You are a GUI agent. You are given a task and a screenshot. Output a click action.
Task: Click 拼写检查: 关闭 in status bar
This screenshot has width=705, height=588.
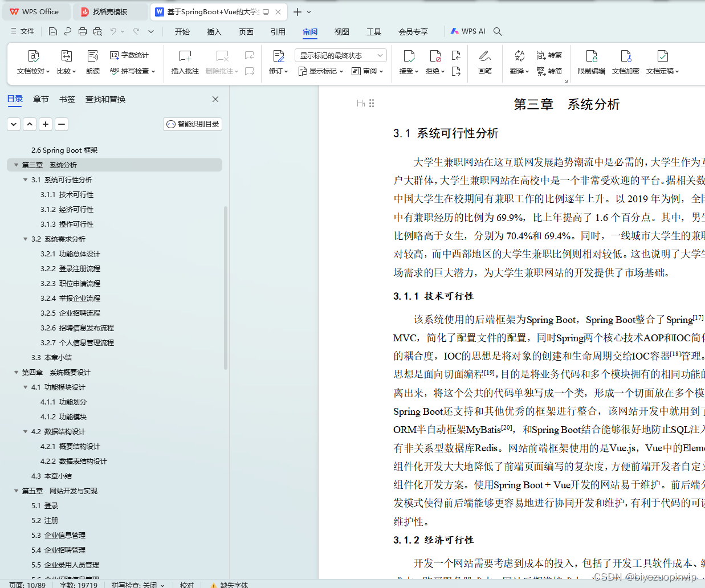pyautogui.click(x=138, y=585)
